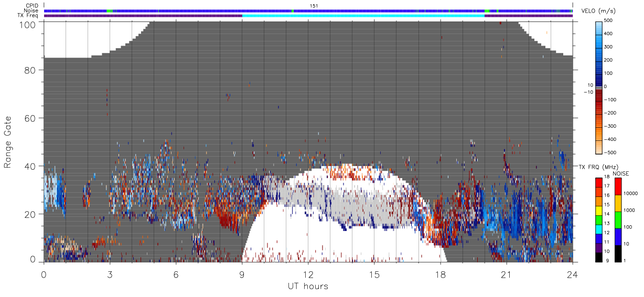Screen dimensions: 644x297
Task: Select the 3 tick on the UT hours axis
Action: [x=110, y=274]
